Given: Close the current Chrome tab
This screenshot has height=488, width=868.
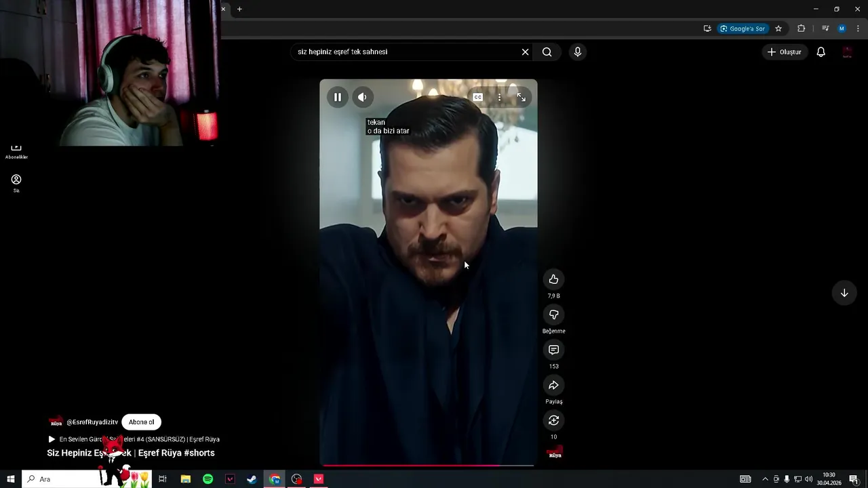Looking at the screenshot, I should 223,9.
